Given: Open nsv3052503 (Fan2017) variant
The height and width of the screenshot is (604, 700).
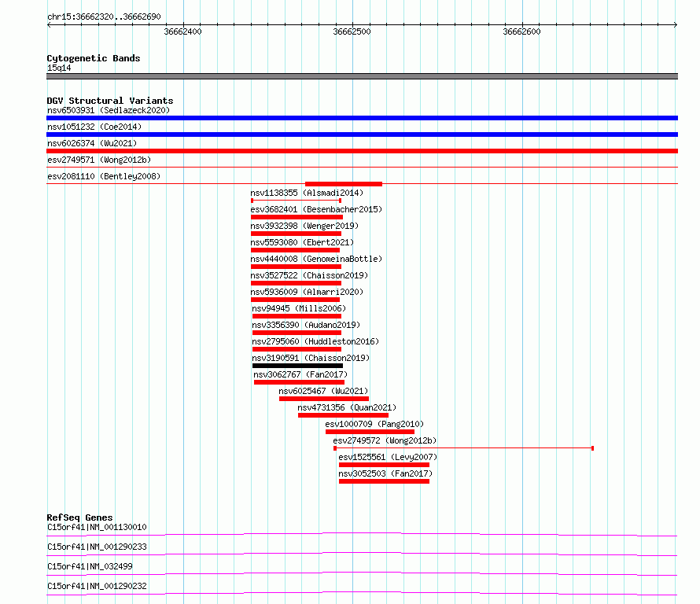Looking at the screenshot, I should tap(385, 473).
